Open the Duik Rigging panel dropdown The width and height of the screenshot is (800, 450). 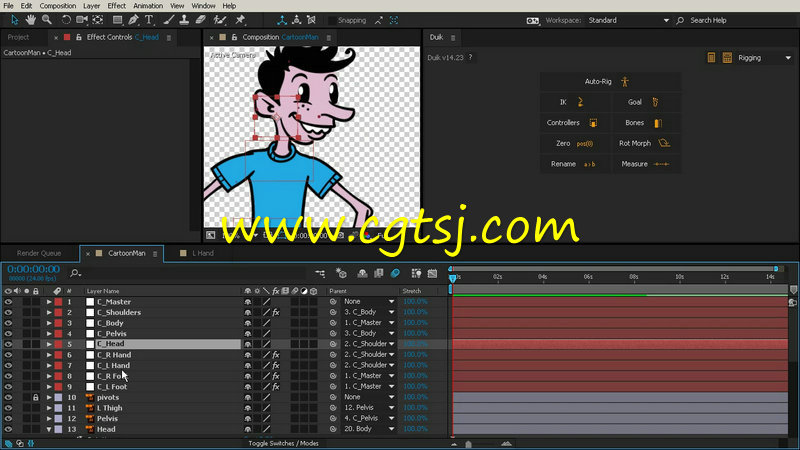tap(764, 58)
